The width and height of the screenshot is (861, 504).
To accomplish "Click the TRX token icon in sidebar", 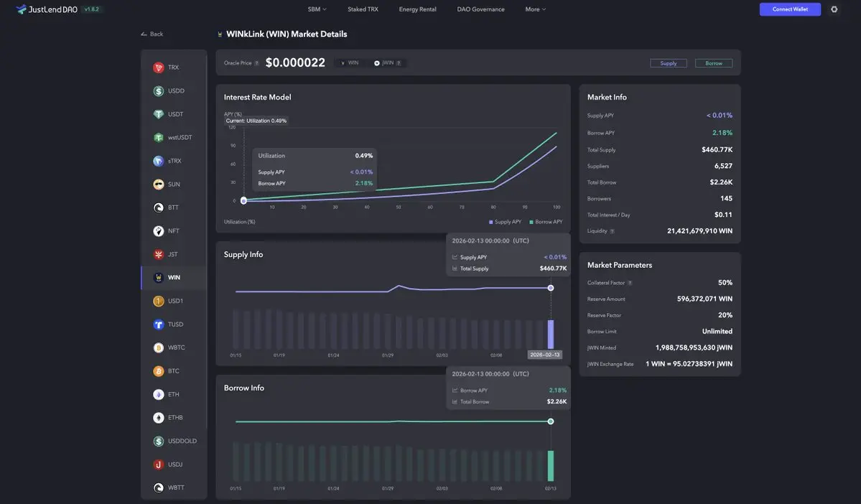I will [159, 67].
